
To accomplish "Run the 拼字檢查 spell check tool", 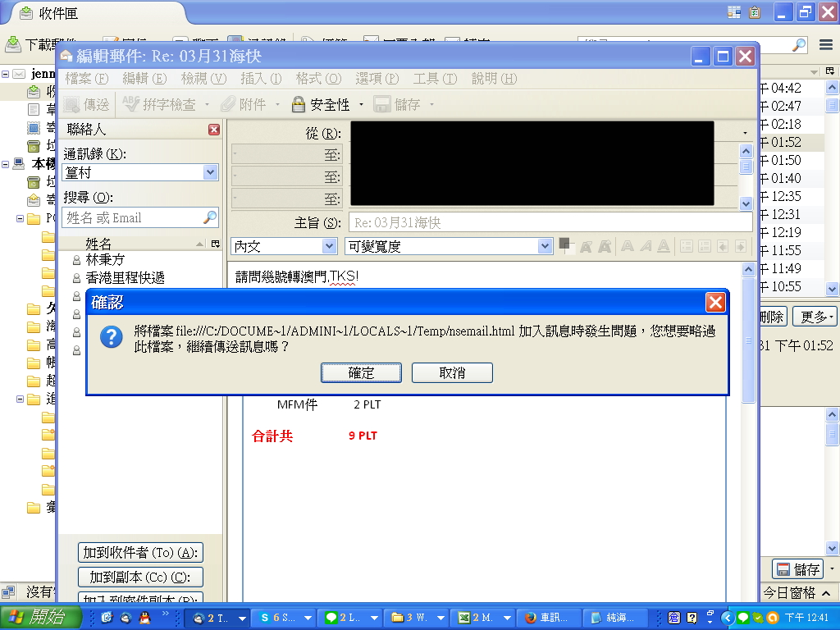I will pos(159,104).
